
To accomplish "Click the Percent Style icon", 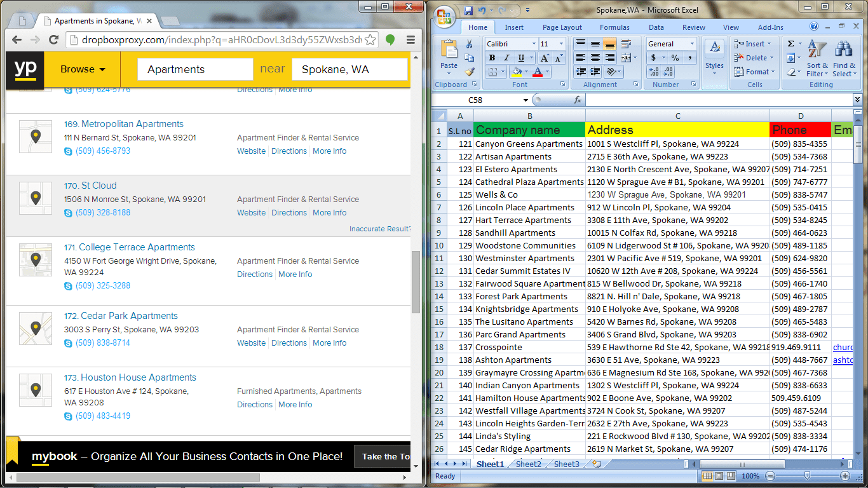I will [675, 58].
